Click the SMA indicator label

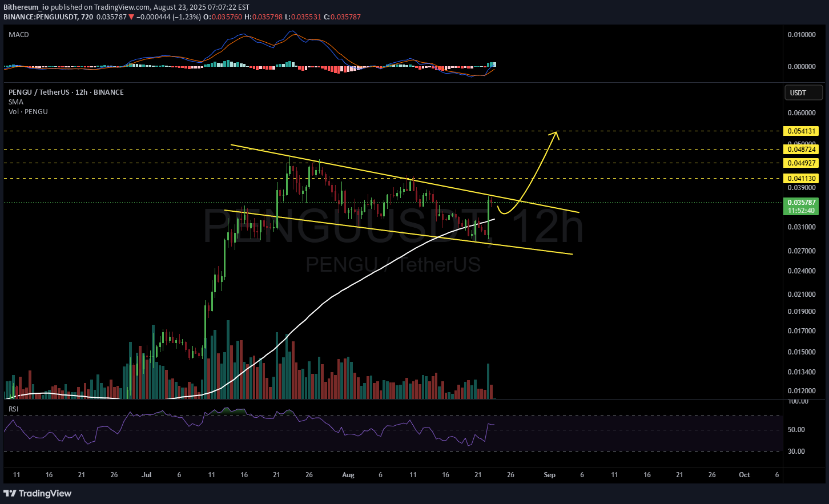16,102
